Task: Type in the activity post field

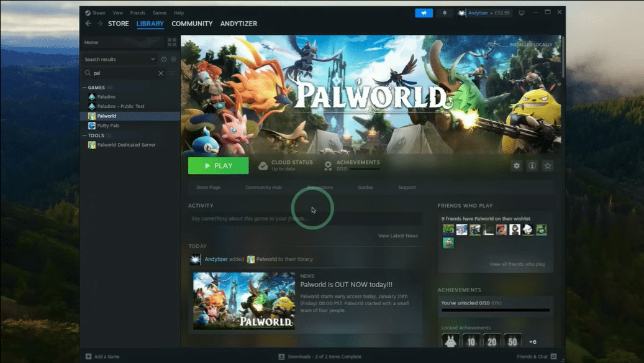Action: [x=304, y=219]
